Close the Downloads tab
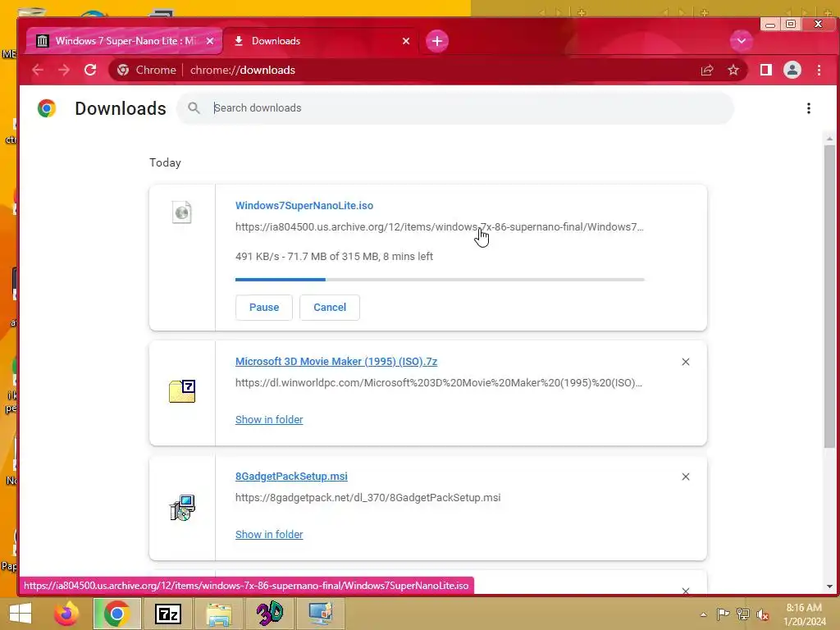The width and height of the screenshot is (840, 630). click(x=406, y=41)
